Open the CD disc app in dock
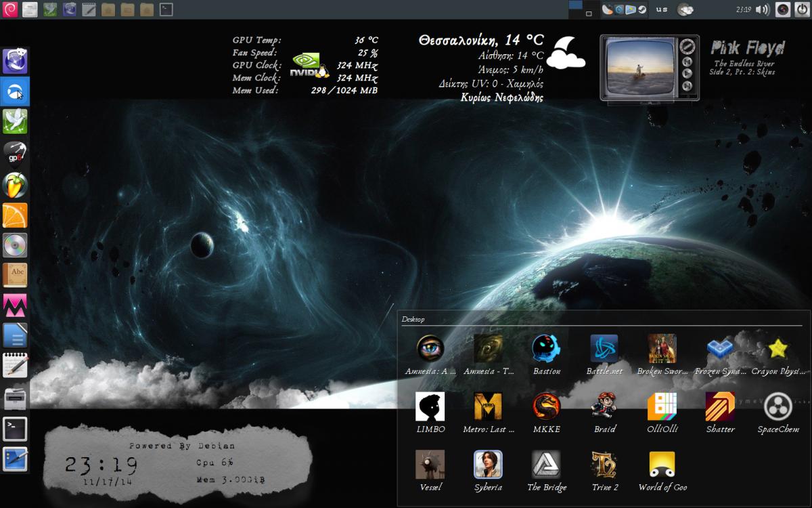Viewport: 812px width, 508px height. coord(15,245)
